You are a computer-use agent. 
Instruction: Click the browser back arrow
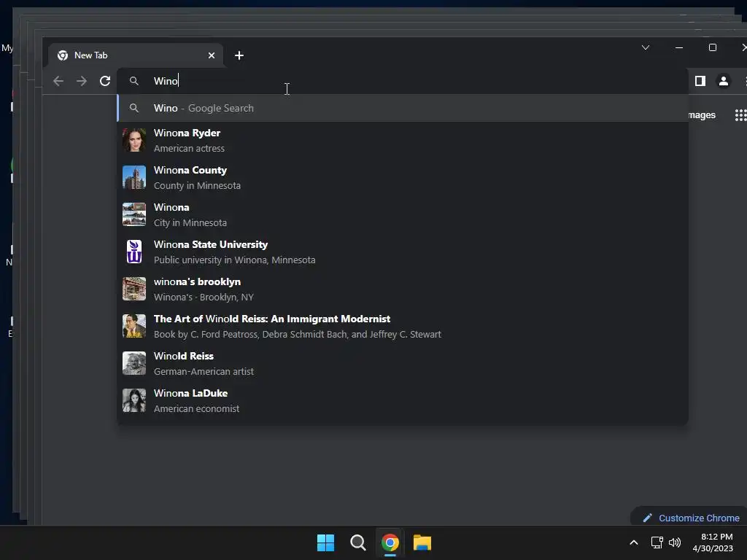(58, 81)
